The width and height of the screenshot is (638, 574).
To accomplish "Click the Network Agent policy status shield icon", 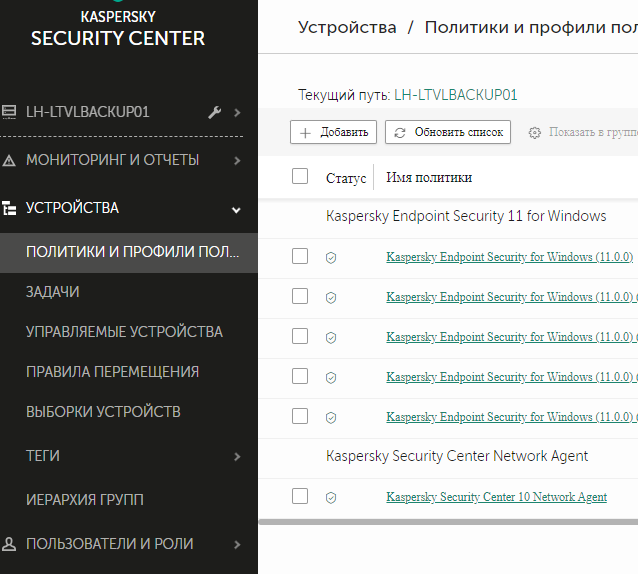I will click(331, 497).
